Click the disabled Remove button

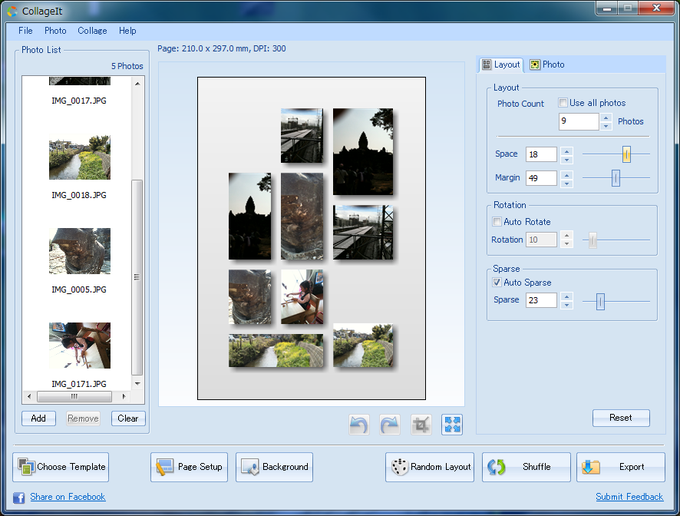tap(83, 418)
